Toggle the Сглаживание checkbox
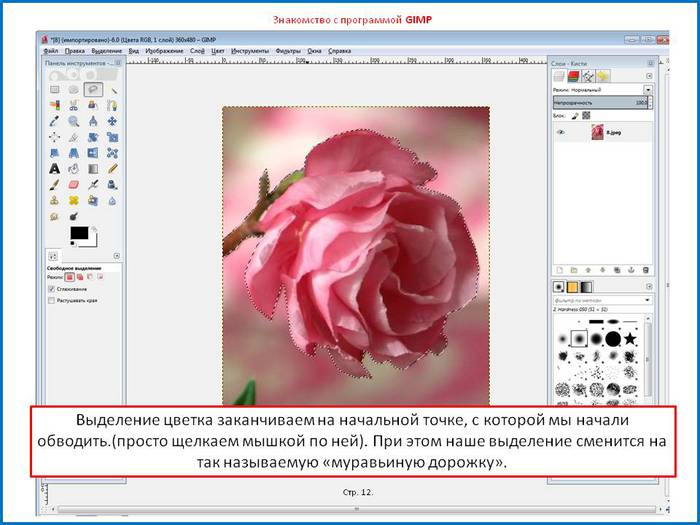Screen dimensions: 700x525 (x=51, y=289)
